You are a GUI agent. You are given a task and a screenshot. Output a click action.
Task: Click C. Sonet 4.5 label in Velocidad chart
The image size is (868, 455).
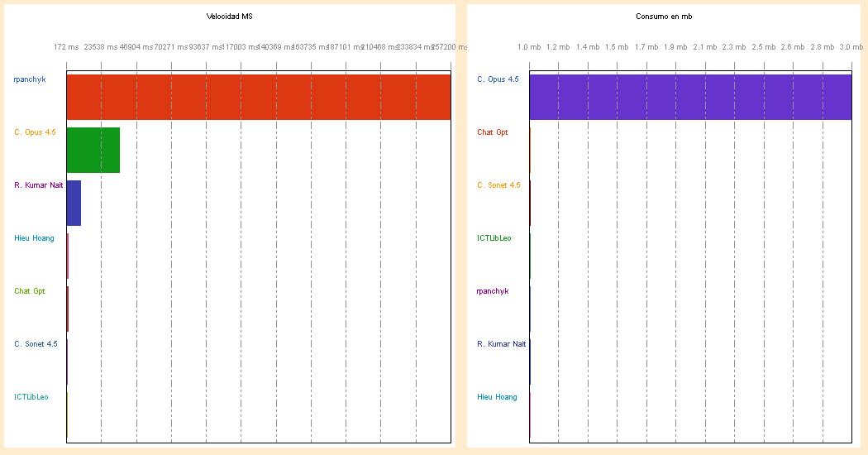[36, 344]
